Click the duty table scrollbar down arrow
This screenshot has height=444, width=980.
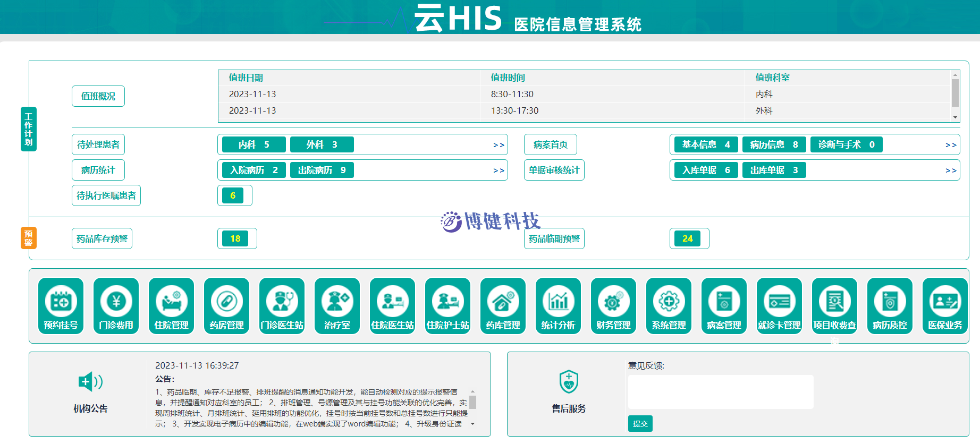coord(955,117)
